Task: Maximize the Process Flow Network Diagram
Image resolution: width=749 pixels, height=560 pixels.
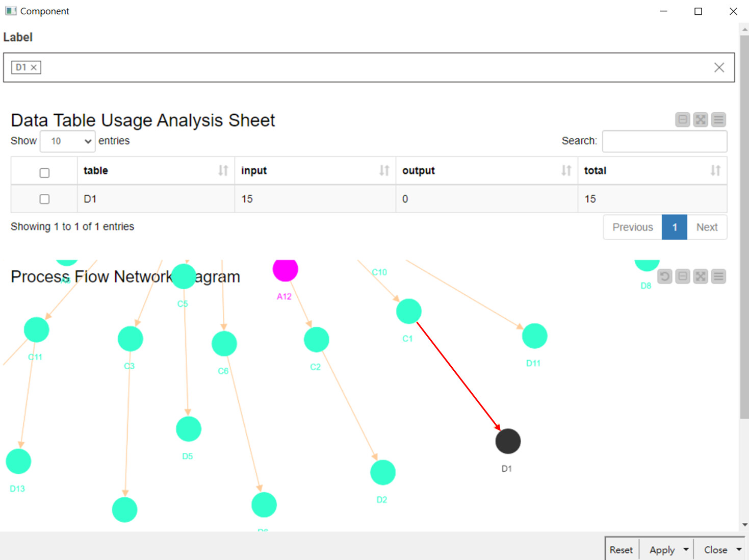Action: (701, 276)
